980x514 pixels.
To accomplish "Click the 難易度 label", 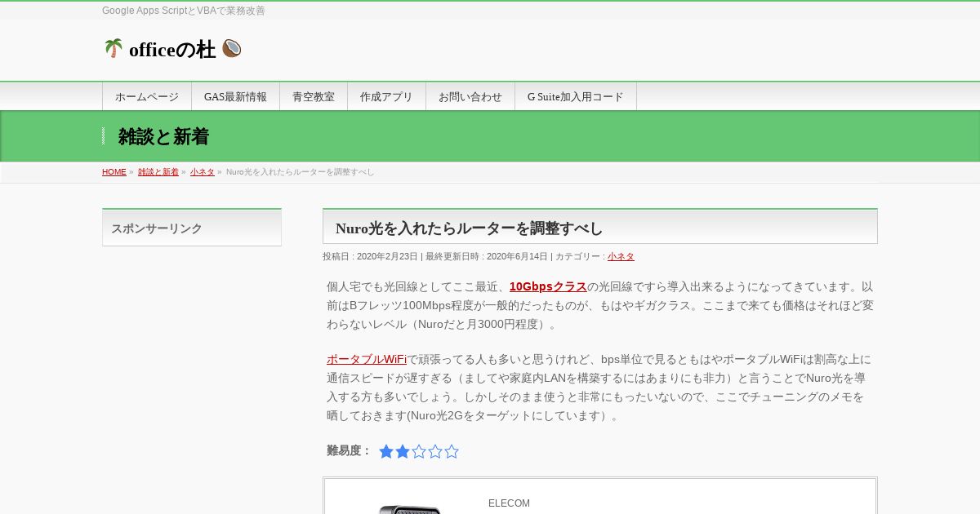I will (x=349, y=450).
